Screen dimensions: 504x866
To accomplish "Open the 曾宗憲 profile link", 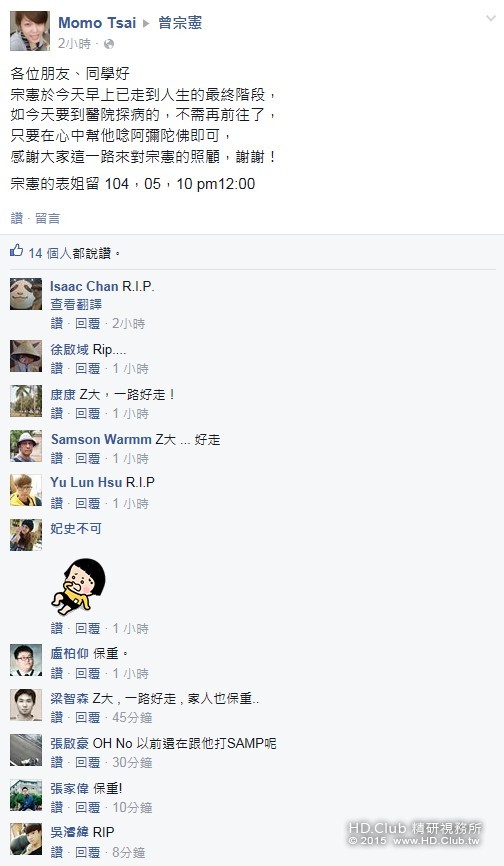I will [180, 23].
